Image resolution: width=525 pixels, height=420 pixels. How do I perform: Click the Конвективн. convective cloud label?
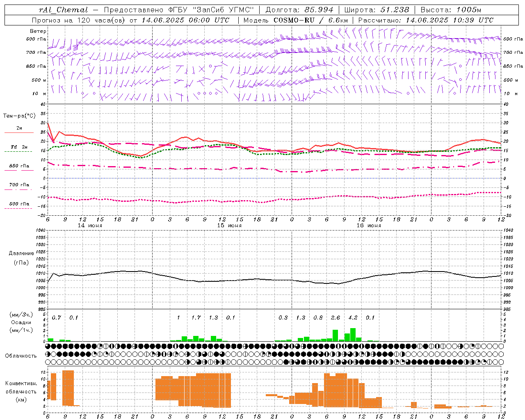click(21, 383)
